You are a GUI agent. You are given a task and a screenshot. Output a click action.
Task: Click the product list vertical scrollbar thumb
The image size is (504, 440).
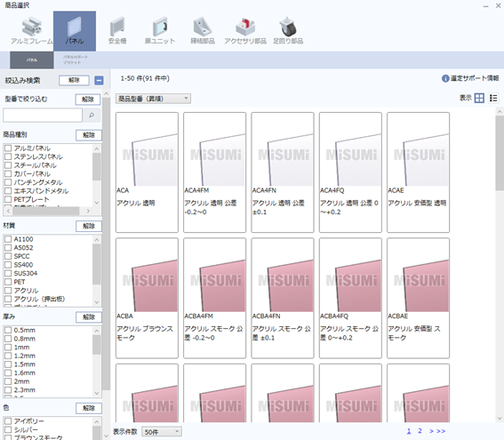coord(500,153)
